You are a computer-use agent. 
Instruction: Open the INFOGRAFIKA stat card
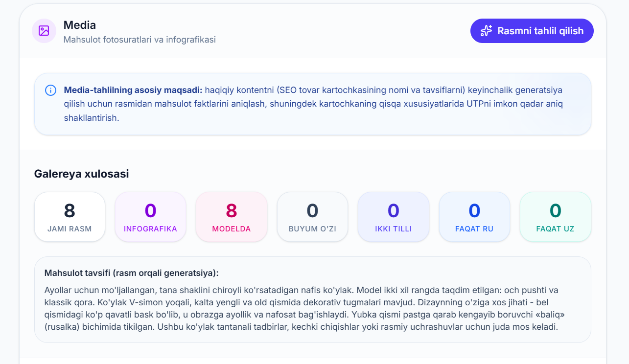point(151,217)
